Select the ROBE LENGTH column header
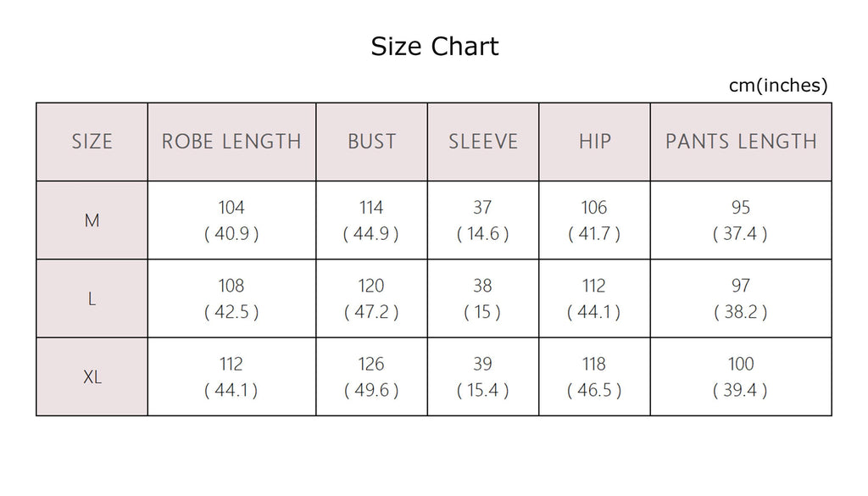Screen dimensions: 868x496 click(231, 142)
